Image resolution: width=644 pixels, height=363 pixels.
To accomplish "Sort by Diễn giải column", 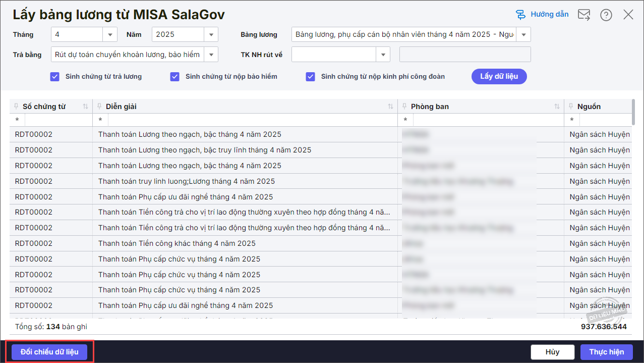I will click(x=390, y=107).
